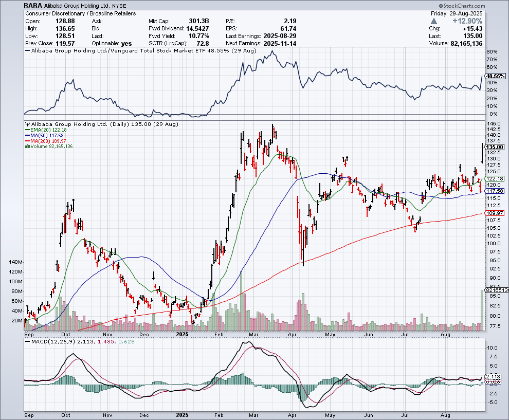Image resolution: width=509 pixels, height=420 pixels.
Task: Click the latest 29 Aug candlestick near 135
Action: pos(482,153)
